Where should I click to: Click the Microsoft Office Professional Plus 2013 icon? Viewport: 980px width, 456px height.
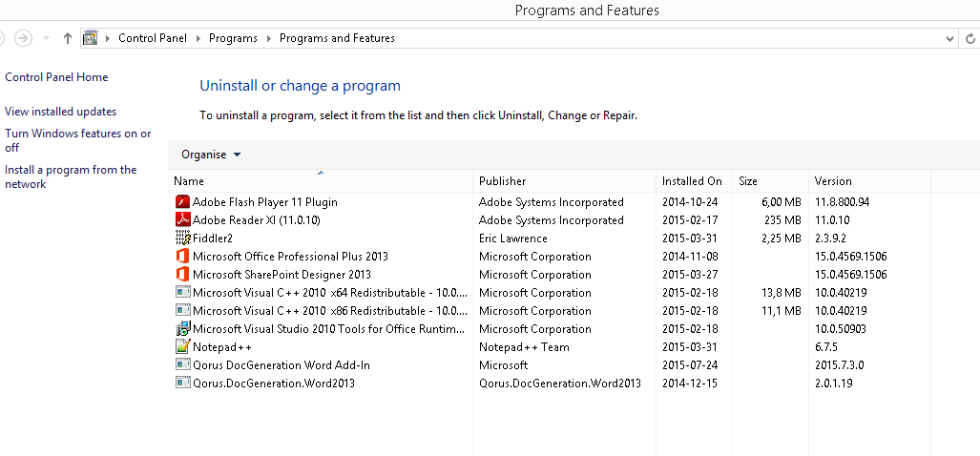[x=182, y=256]
